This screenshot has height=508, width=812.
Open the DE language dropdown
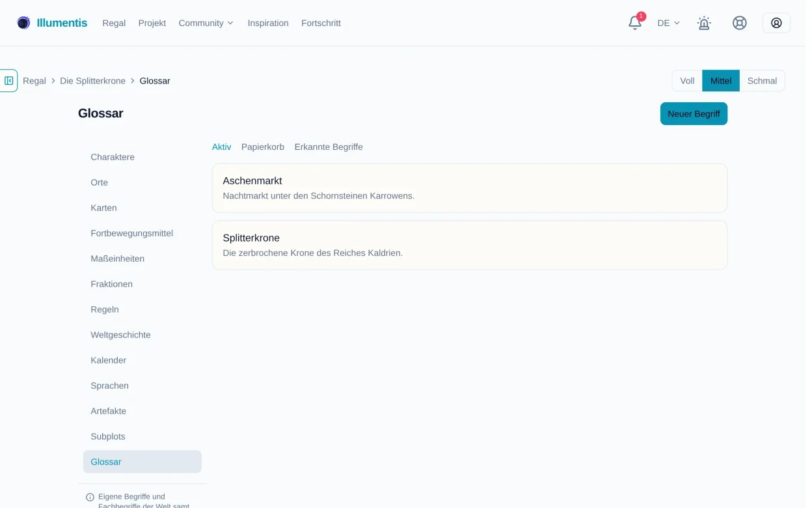point(669,23)
